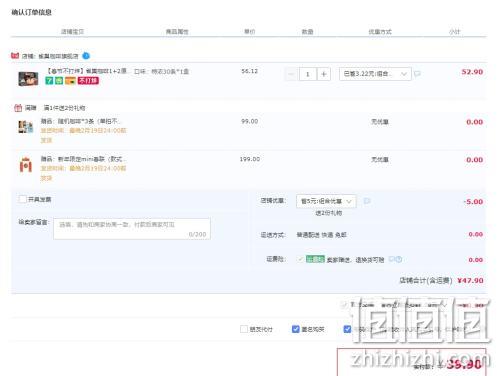The width and height of the screenshot is (500, 376).
Task: Click comment icon beside '已省3.22元' dropdown
Action: pyautogui.click(x=417, y=74)
